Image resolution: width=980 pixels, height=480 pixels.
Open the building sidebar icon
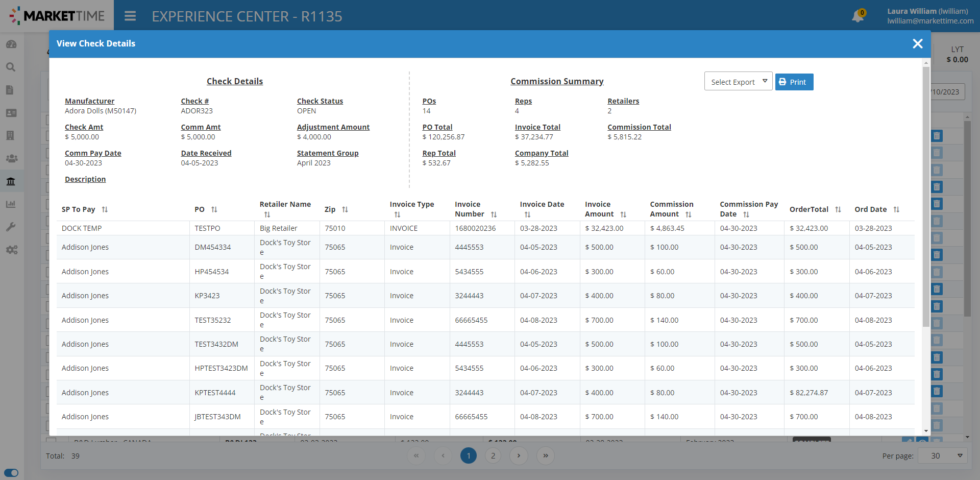pyautogui.click(x=10, y=135)
